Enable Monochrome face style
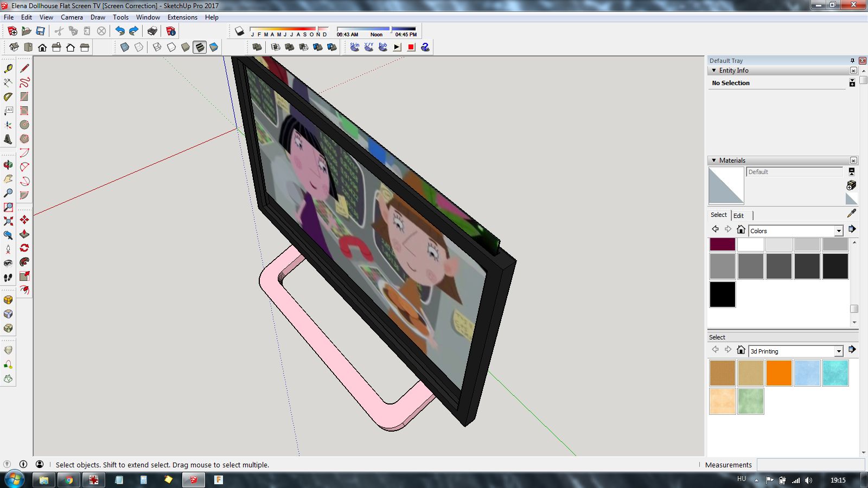Screen dimensions: 868x488 (214, 47)
